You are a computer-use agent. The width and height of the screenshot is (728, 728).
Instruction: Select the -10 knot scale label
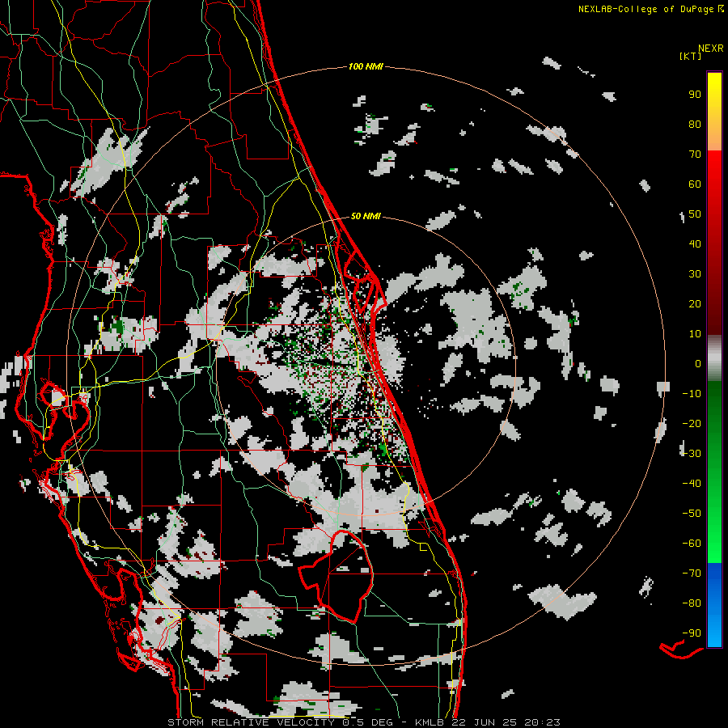pos(692,394)
